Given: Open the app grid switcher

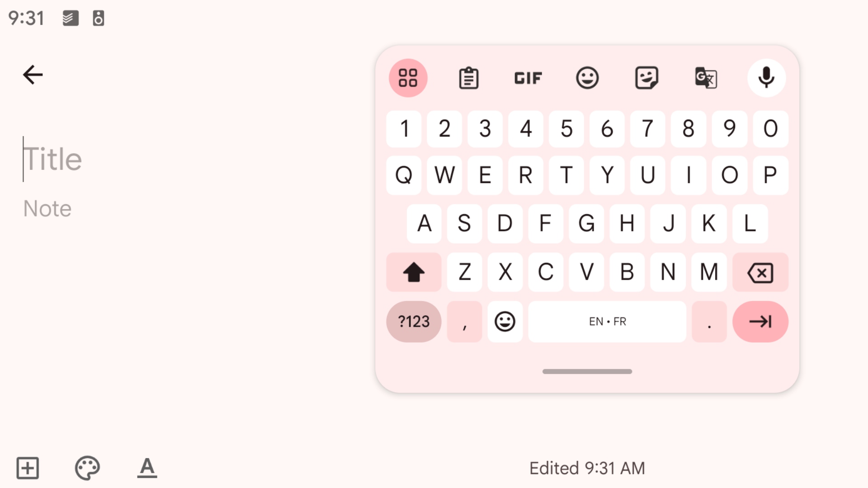Looking at the screenshot, I should [408, 78].
